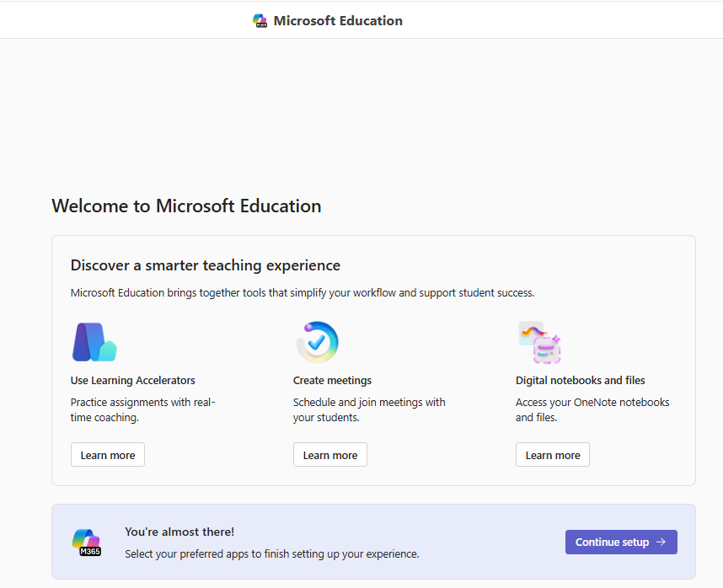Viewport: 723px width, 588px height.
Task: Click the blue Learning Accelerators graphic
Action: tap(93, 342)
